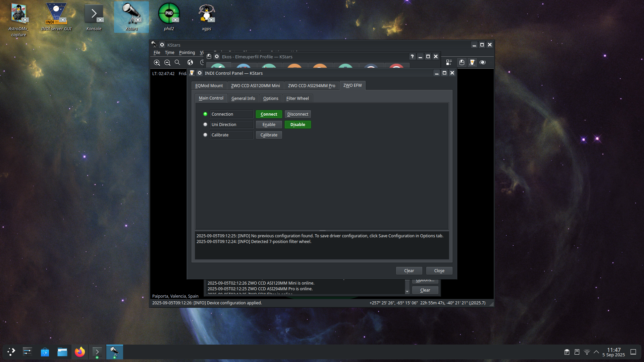Zoom in using the KStars toolbar magnifier plus
The image size is (644, 362).
pyautogui.click(x=157, y=62)
